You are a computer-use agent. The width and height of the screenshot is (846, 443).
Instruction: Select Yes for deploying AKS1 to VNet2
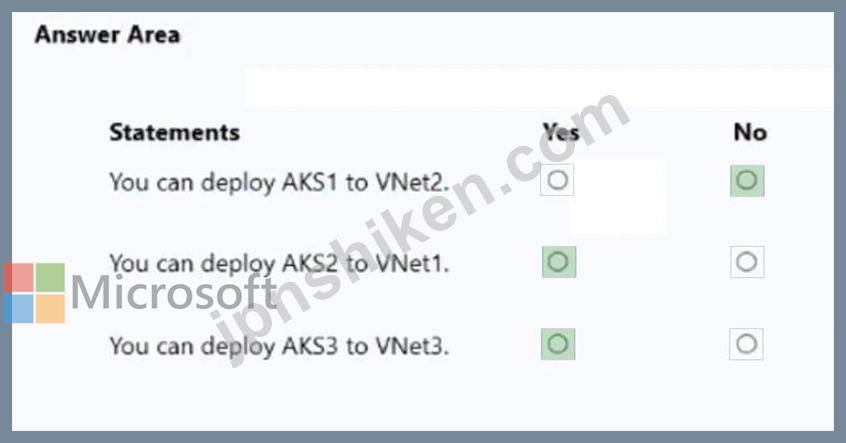coord(558,180)
